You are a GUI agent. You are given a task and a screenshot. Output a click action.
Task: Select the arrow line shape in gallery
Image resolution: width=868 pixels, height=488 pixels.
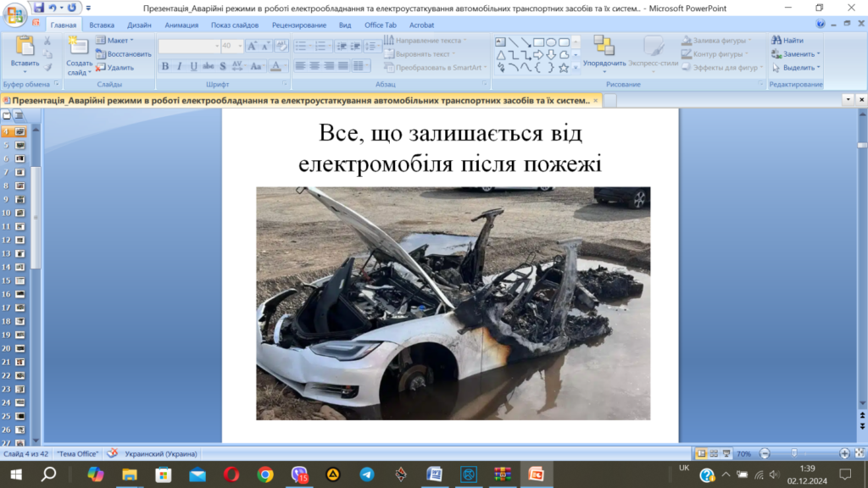[x=526, y=42]
